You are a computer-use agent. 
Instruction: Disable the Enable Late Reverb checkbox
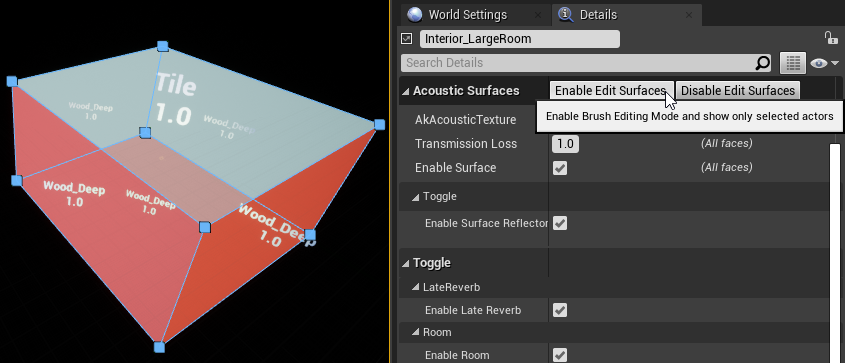coord(560,310)
